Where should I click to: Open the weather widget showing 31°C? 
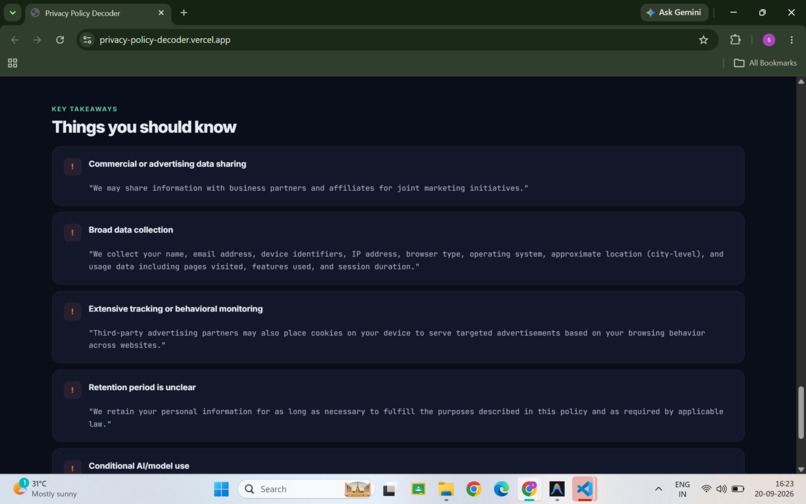click(45, 489)
